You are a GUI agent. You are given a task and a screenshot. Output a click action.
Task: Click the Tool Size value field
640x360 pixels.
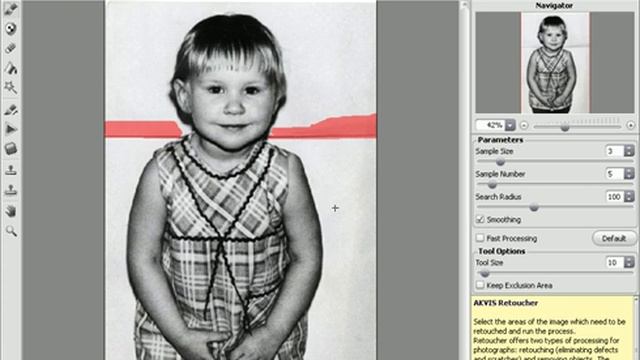[x=615, y=262]
